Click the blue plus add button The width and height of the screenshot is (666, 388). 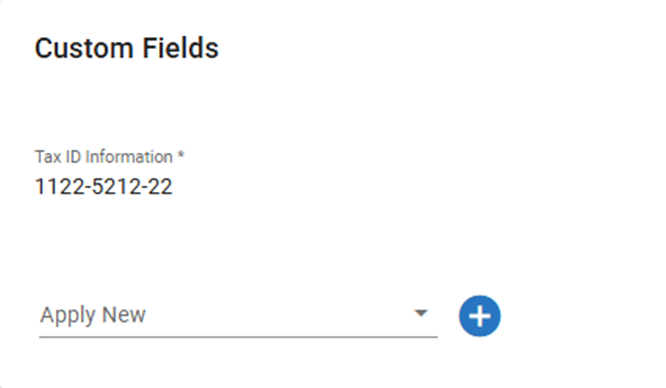pyautogui.click(x=480, y=316)
